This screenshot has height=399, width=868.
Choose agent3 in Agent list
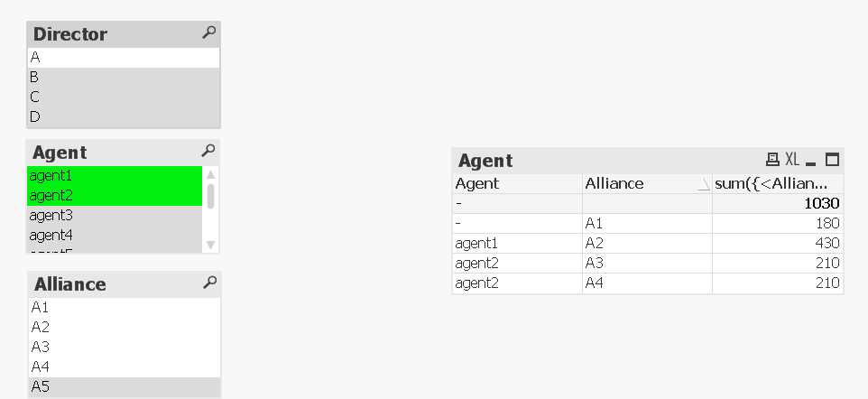(114, 215)
